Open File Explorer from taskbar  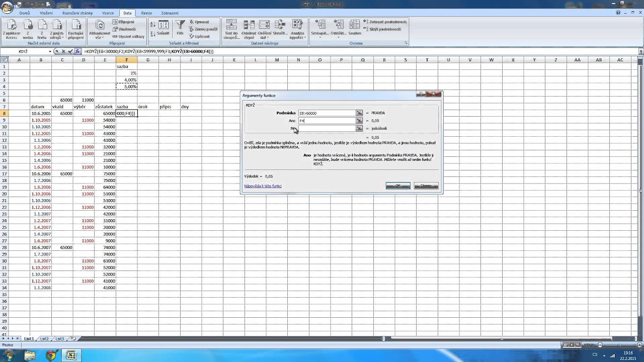(30, 355)
